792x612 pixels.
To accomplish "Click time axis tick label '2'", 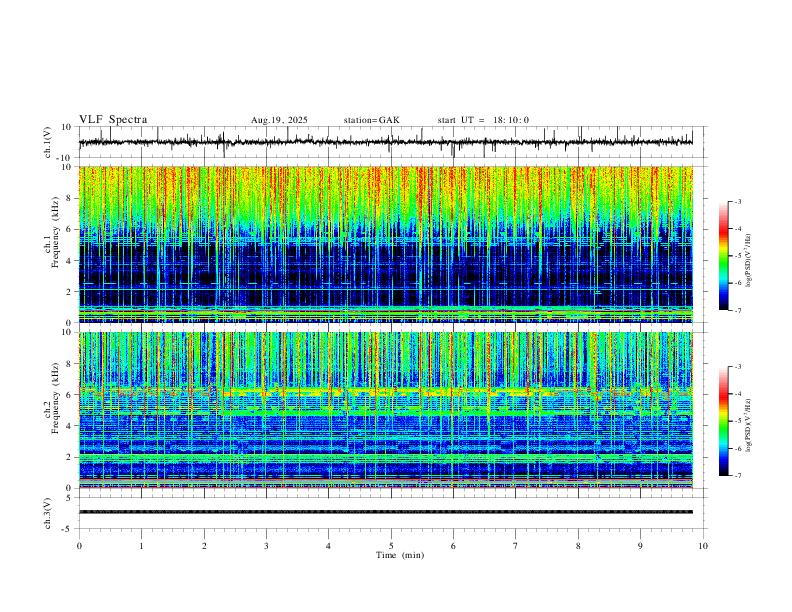I will [x=204, y=546].
